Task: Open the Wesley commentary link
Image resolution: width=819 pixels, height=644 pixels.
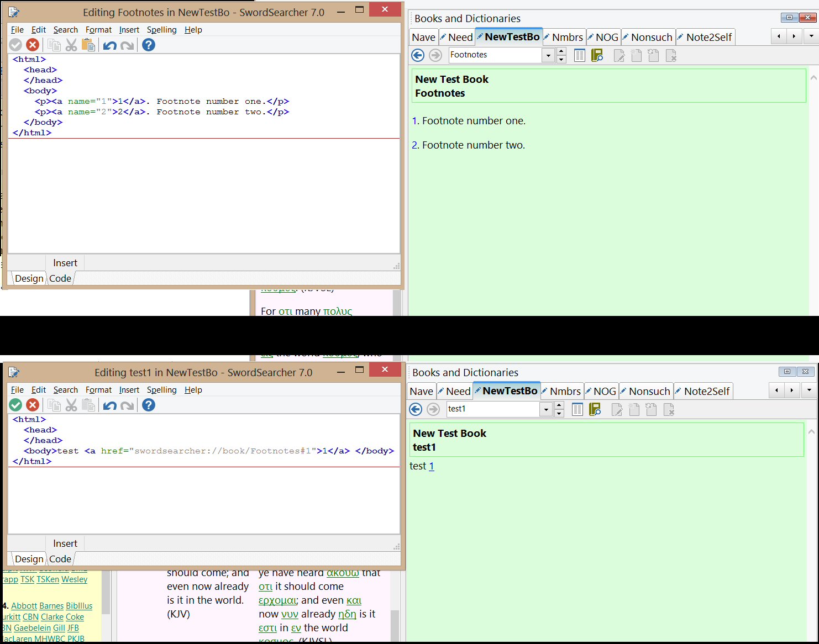Action: pos(74,579)
